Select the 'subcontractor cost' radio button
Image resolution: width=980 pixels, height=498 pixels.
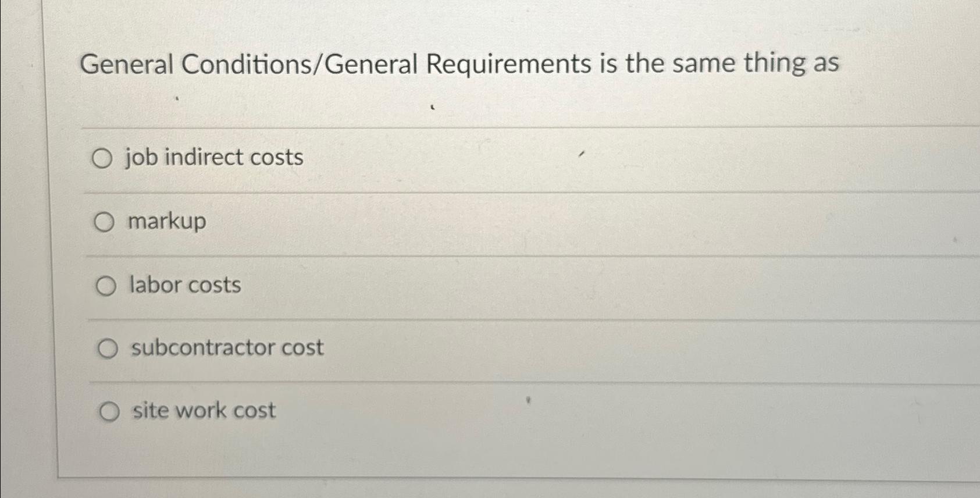pos(108,348)
